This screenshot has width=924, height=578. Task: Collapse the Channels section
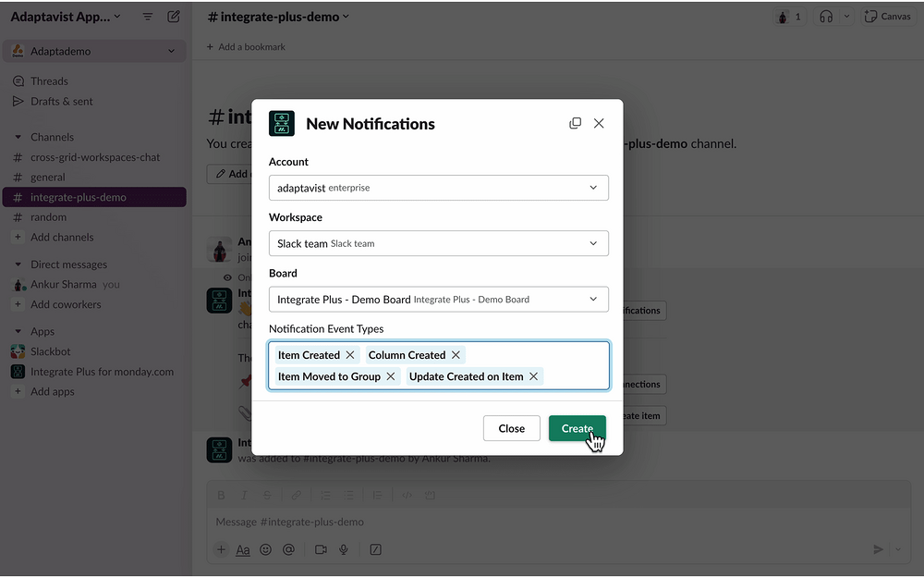[x=18, y=137]
